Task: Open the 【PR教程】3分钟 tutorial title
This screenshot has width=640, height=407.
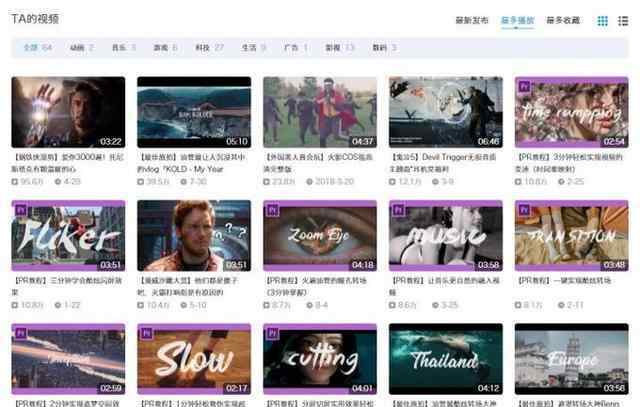Action: tap(570, 163)
